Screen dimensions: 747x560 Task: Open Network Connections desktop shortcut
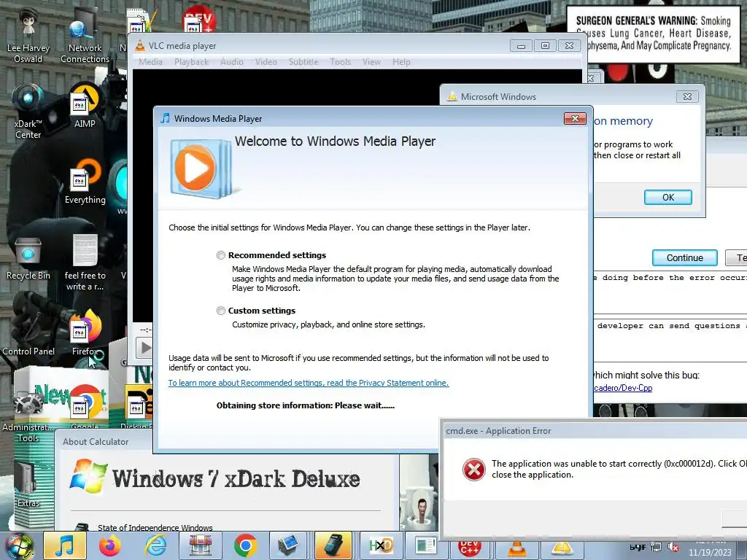click(85, 35)
